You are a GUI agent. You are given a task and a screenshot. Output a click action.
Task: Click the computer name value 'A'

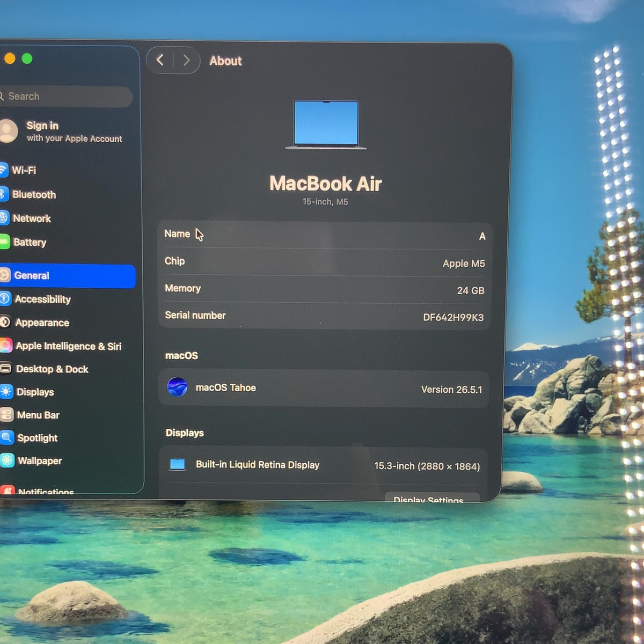pos(482,236)
